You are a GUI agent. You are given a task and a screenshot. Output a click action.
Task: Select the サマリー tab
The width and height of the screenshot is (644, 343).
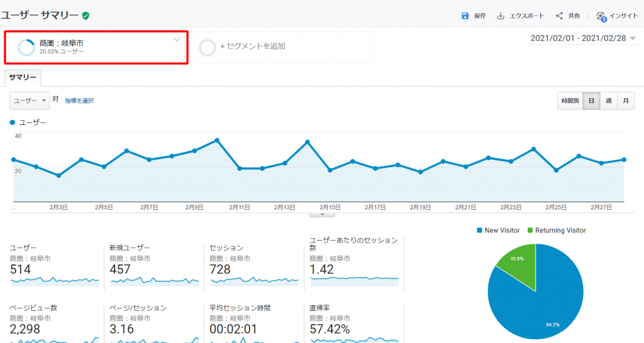pos(23,77)
